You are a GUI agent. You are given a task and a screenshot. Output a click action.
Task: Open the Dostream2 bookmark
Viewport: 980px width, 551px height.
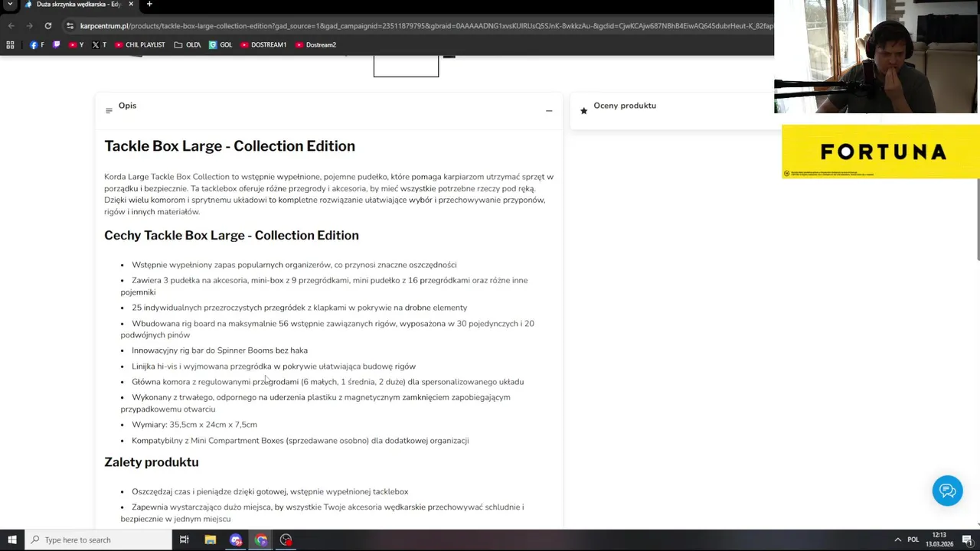pyautogui.click(x=315, y=45)
